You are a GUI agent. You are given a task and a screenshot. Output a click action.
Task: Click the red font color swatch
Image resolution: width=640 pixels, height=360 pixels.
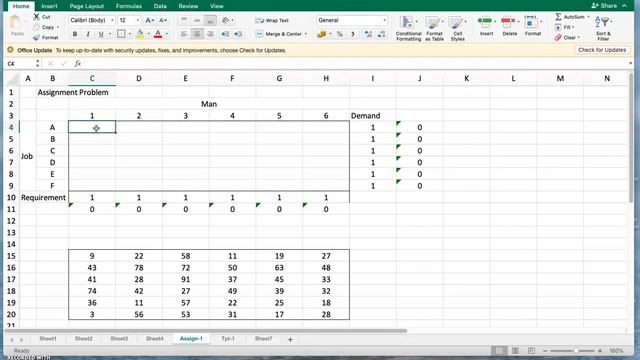(158, 34)
